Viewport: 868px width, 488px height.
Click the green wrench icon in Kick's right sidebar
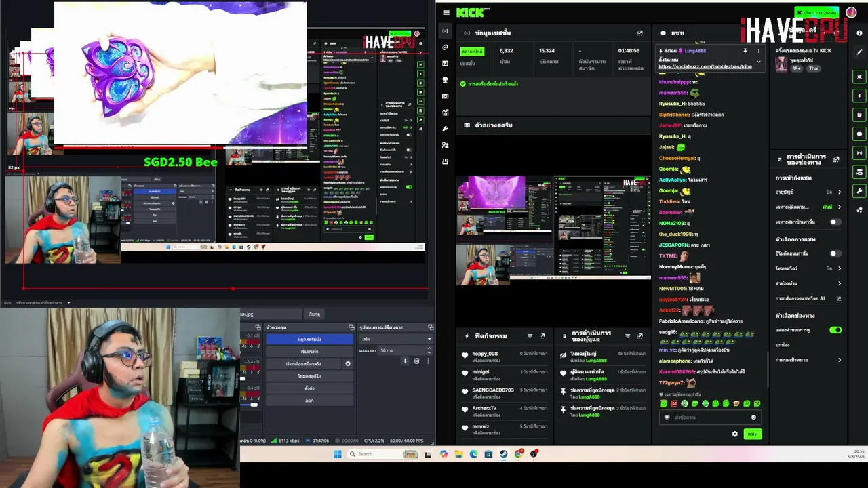(859, 191)
